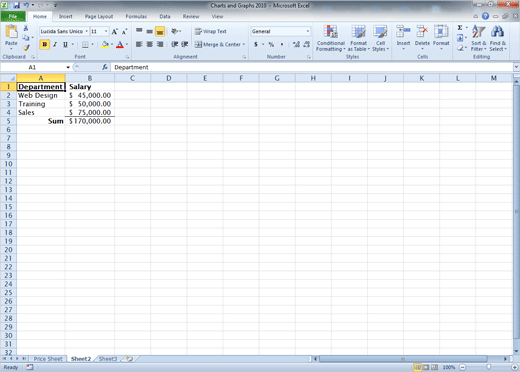This screenshot has height=372, width=520.
Task: Open the Name Box dropdown arrow
Action: coord(68,67)
